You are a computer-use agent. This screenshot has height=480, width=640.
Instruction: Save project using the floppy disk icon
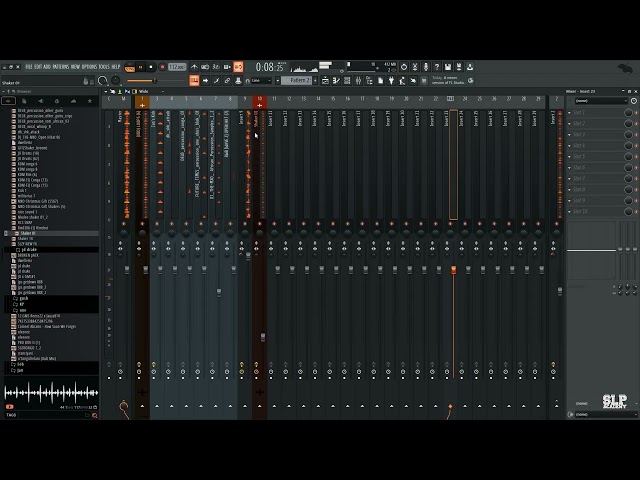[x=448, y=67]
